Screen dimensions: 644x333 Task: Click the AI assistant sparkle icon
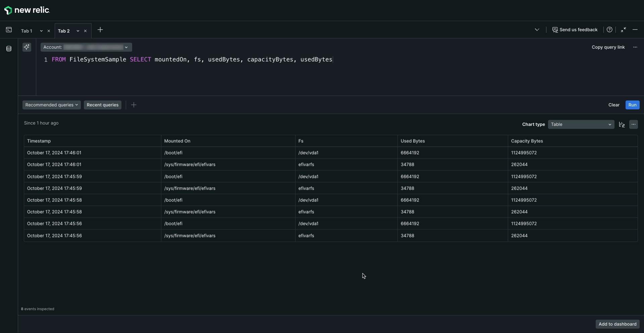pyautogui.click(x=27, y=47)
